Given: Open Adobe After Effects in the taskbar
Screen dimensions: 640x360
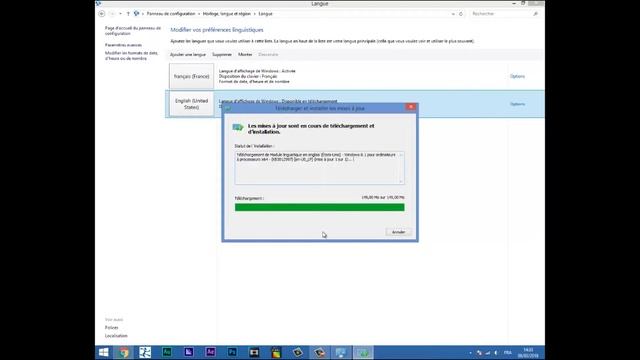Looking at the screenshot, I should 210,352.
